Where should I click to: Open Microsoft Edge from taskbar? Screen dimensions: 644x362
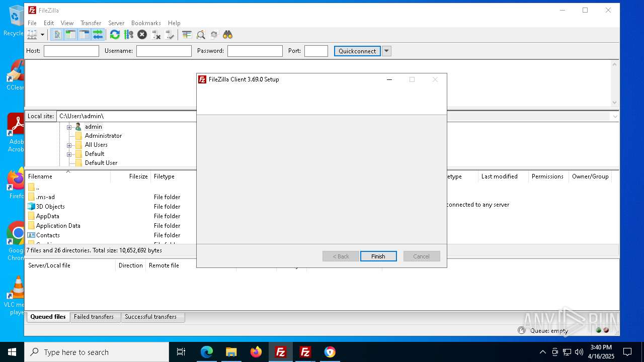point(207,352)
